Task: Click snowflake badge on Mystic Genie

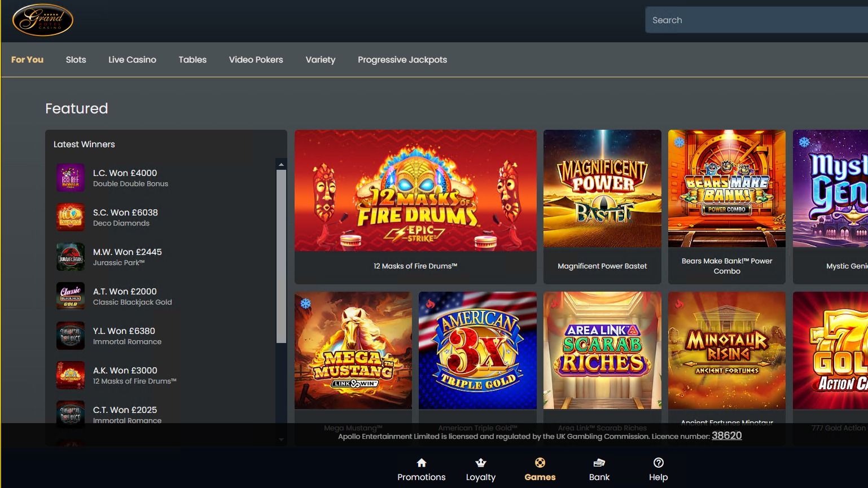Action: (804, 142)
